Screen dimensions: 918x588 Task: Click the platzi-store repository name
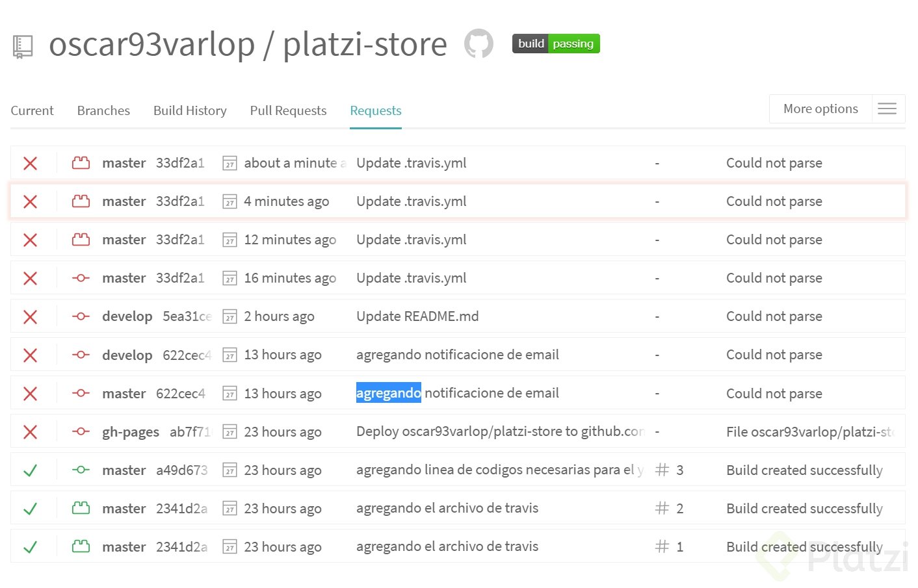pyautogui.click(x=365, y=45)
